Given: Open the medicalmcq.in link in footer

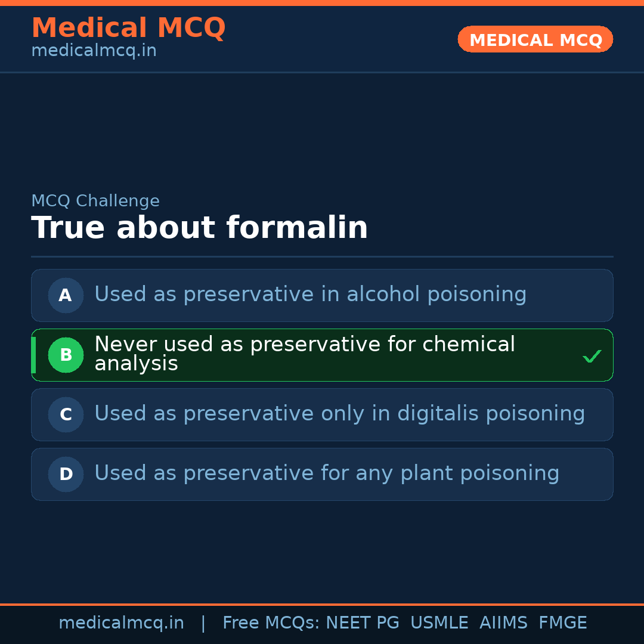Looking at the screenshot, I should coord(121,623).
